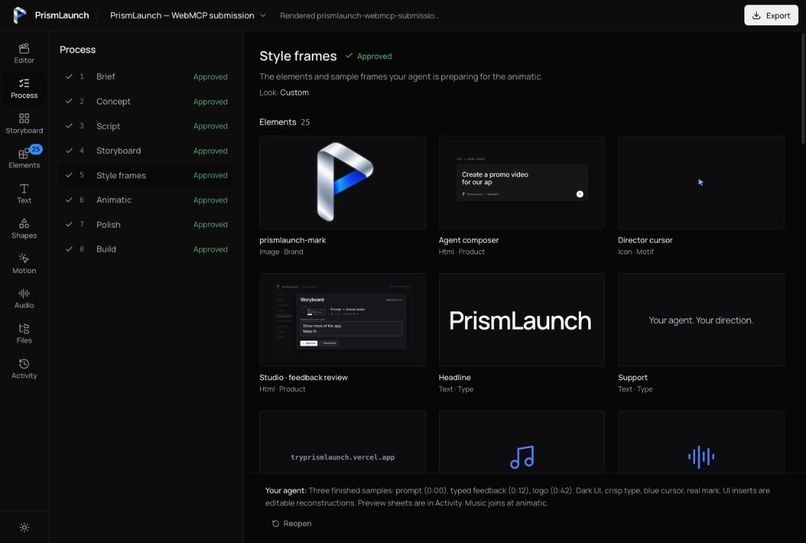Click 'Icon · Motif' under Director cursor
The width and height of the screenshot is (806, 543).
[636, 252]
